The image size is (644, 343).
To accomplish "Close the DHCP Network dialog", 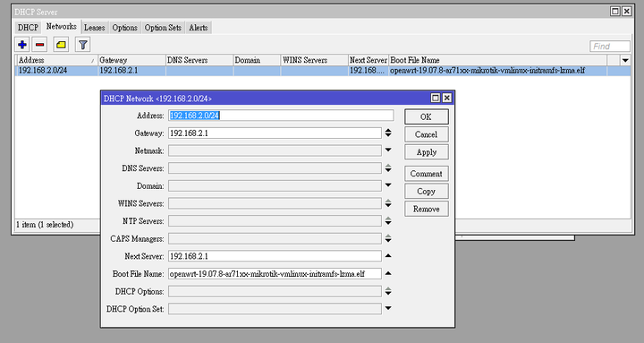I will [447, 98].
